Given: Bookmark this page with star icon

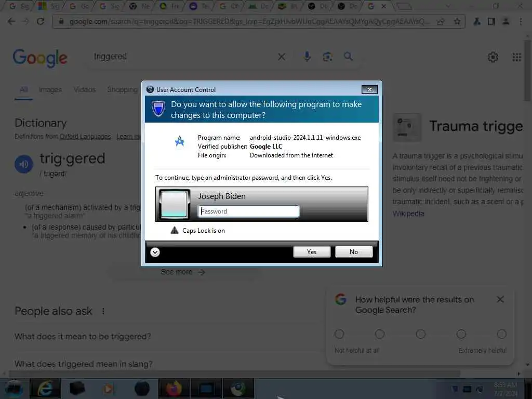Looking at the screenshot, I should coord(457,21).
